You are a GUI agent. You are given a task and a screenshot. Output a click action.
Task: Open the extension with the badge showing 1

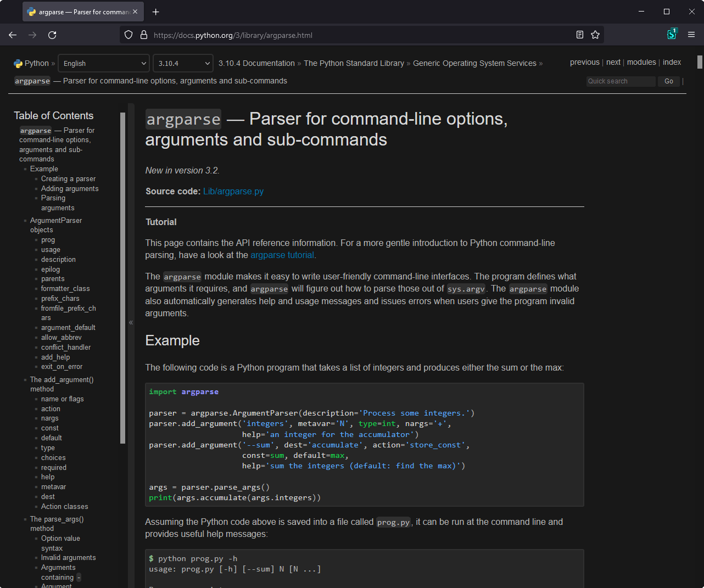pyautogui.click(x=672, y=33)
